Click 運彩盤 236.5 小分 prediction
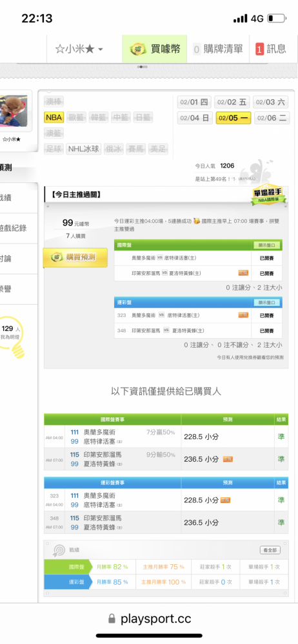The height and width of the screenshot is (644, 298). [x=201, y=523]
